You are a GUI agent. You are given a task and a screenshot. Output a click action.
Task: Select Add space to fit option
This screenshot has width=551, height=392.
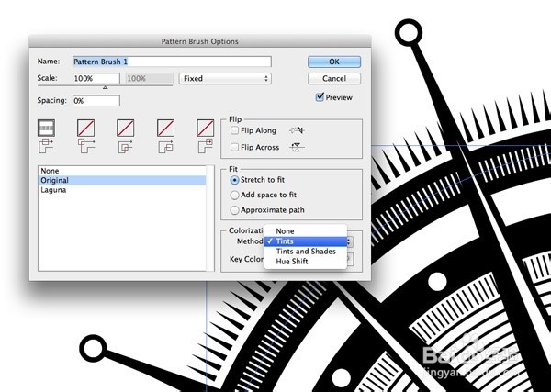coord(234,195)
